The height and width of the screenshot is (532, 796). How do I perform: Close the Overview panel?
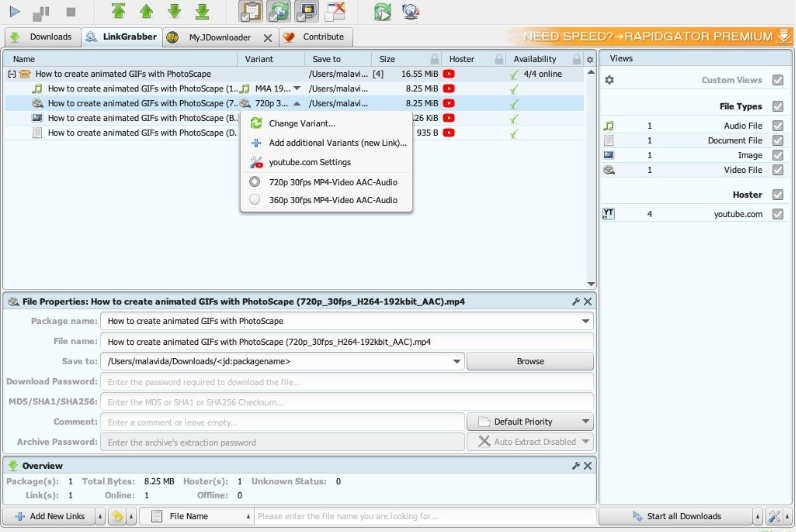pos(588,466)
